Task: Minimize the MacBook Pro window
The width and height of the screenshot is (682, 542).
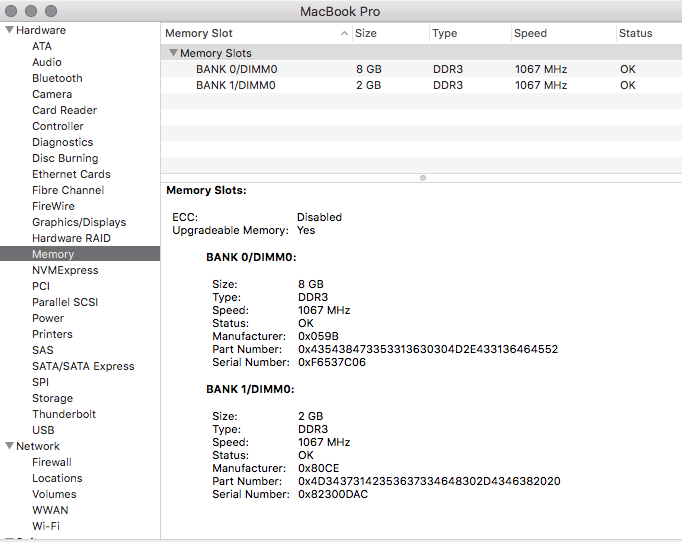Action: [x=31, y=11]
